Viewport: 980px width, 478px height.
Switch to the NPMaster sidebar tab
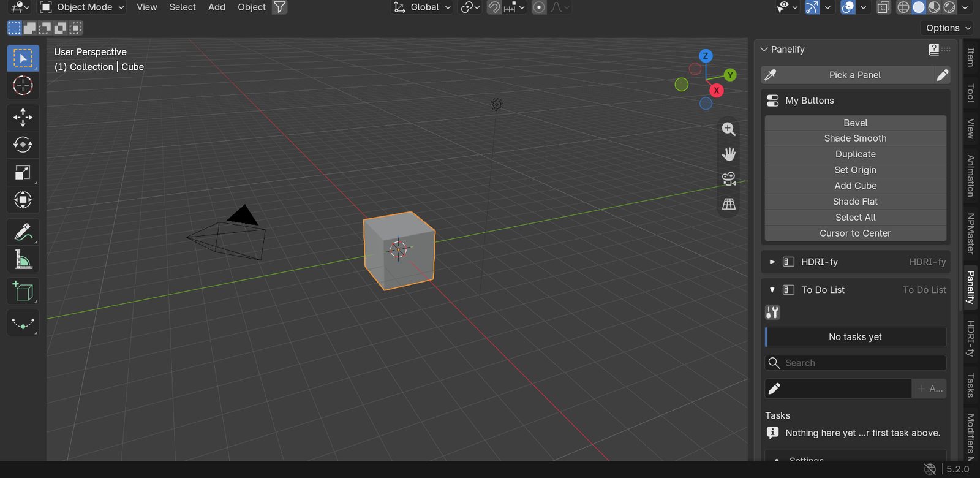click(x=971, y=233)
